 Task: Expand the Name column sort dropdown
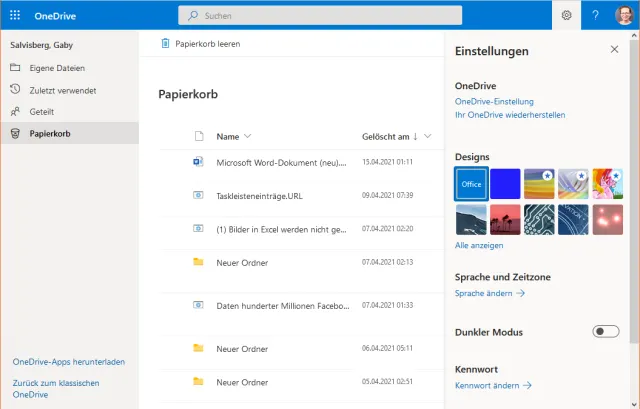(247, 136)
